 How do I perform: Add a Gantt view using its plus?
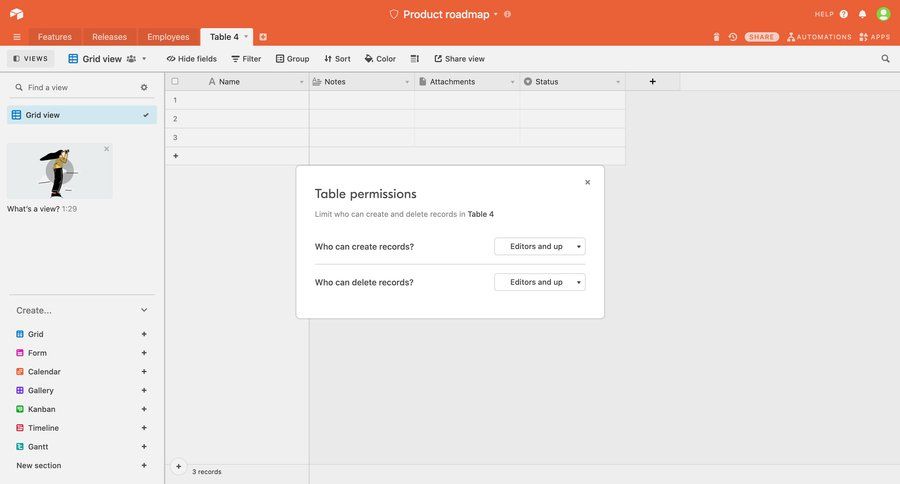[144, 447]
